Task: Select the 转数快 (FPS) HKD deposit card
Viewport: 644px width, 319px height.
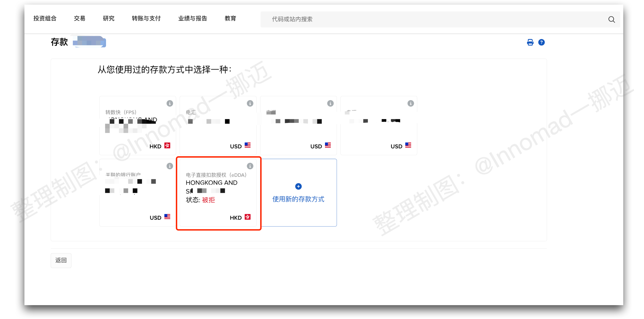Action: coord(138,125)
